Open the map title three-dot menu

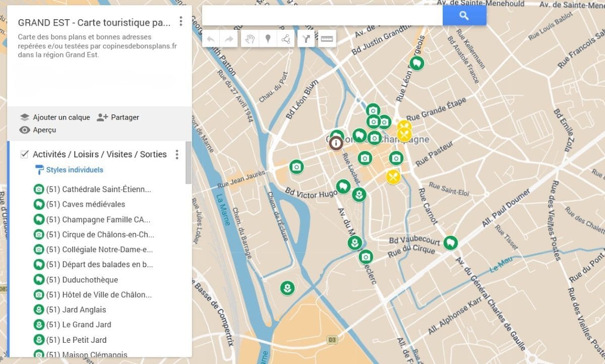(181, 22)
